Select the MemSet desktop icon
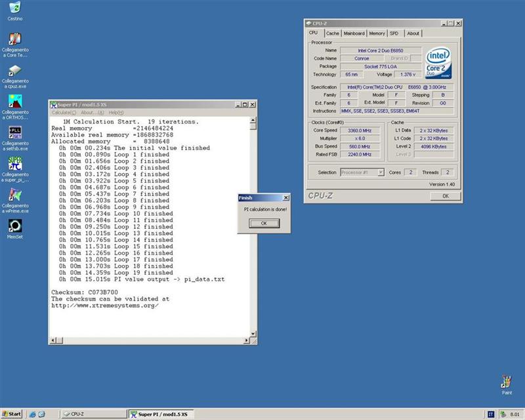The image size is (525, 420). 14,226
